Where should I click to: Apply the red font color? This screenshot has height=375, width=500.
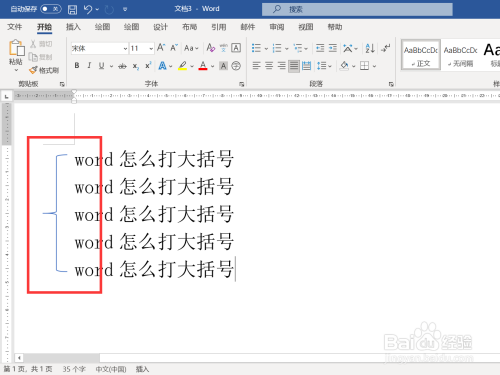click(x=203, y=66)
